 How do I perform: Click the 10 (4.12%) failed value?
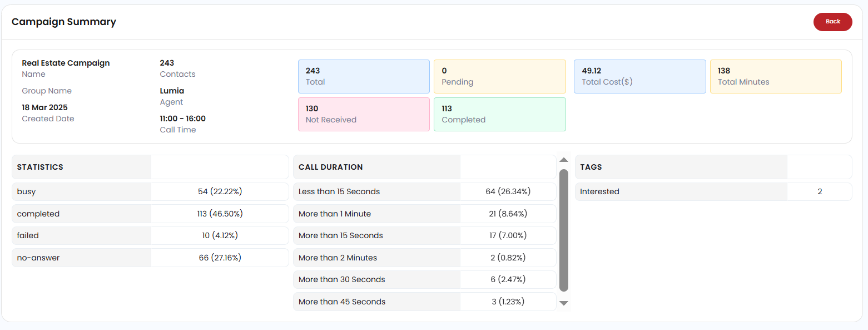220,235
